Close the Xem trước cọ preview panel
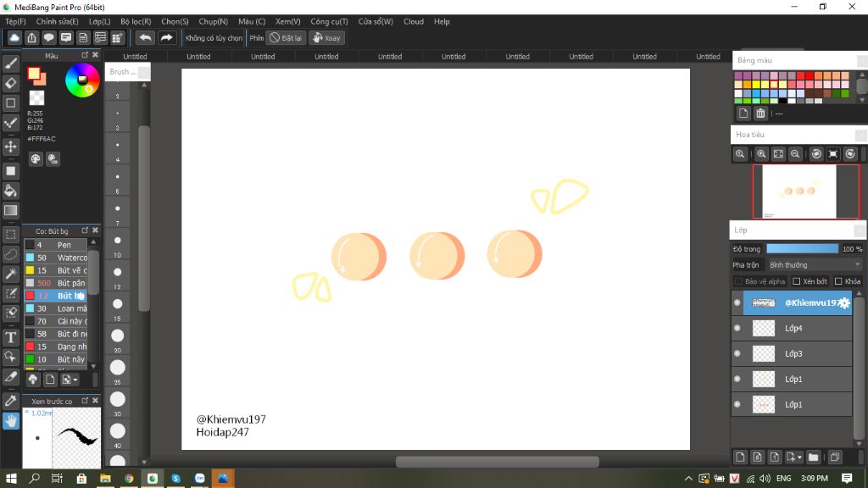 95,400
